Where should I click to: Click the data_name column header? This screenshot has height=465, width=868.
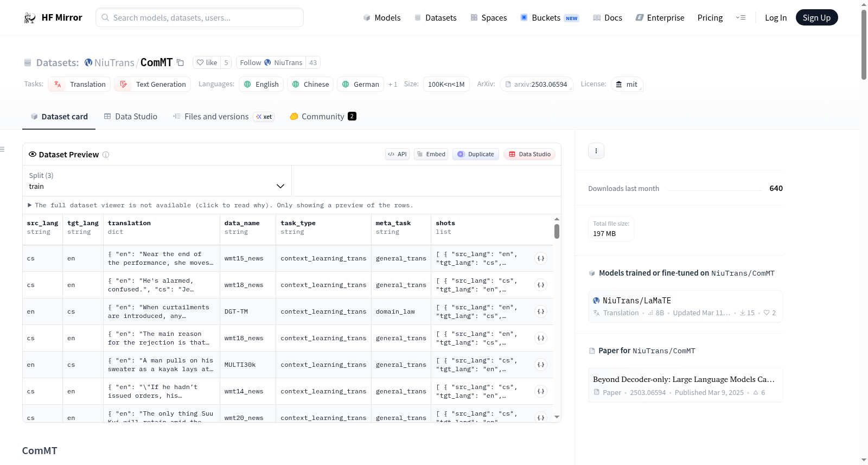[248, 227]
